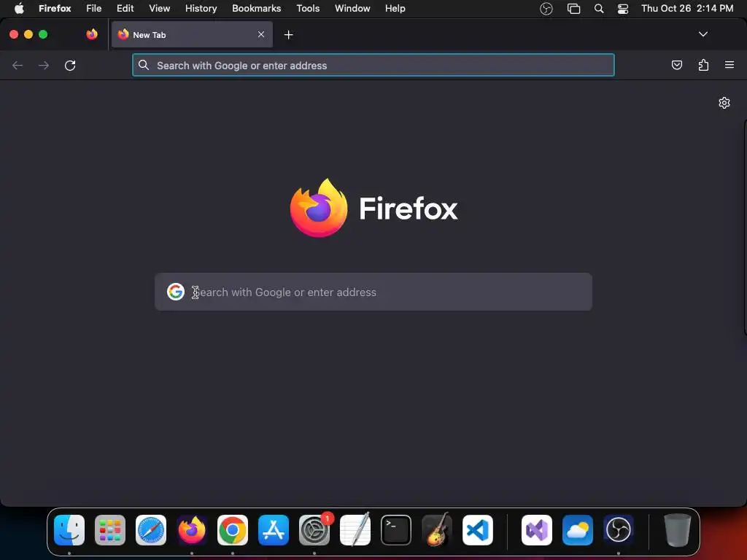This screenshot has width=747, height=560.
Task: Open the Extensions puzzle icon
Action: coord(703,65)
